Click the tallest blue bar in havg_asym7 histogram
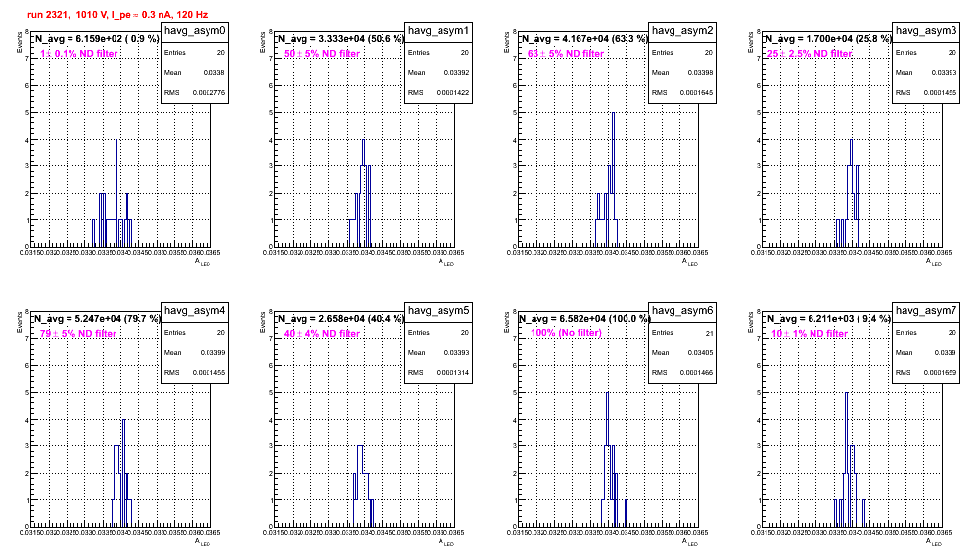 click(x=847, y=459)
